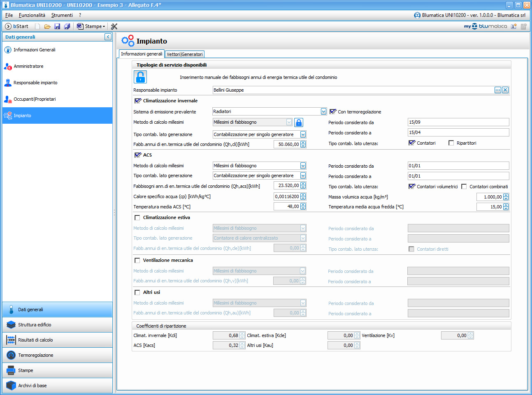Increase the Qh,acs fabbisogno value of 23.520,00
The height and width of the screenshot is (395, 532).
point(303,184)
